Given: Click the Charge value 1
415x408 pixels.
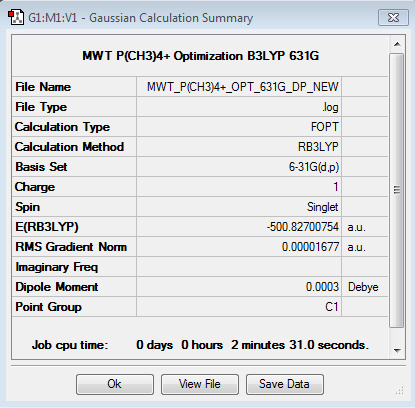Looking at the screenshot, I should point(336,187).
